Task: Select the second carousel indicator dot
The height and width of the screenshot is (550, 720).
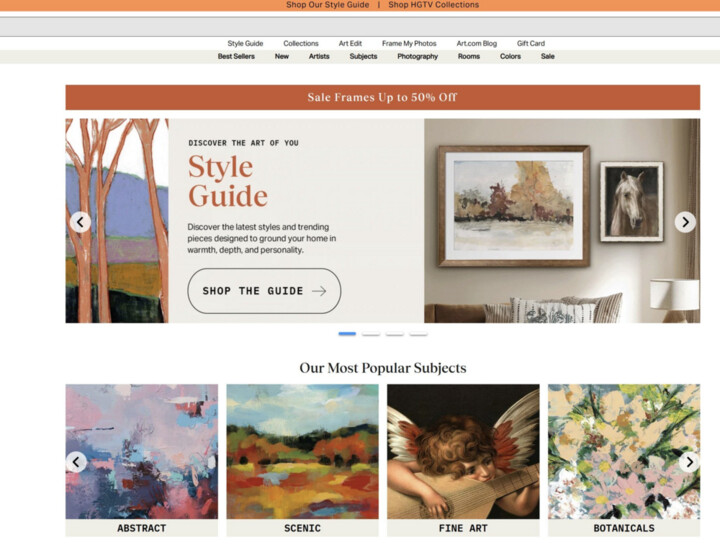Action: [371, 334]
